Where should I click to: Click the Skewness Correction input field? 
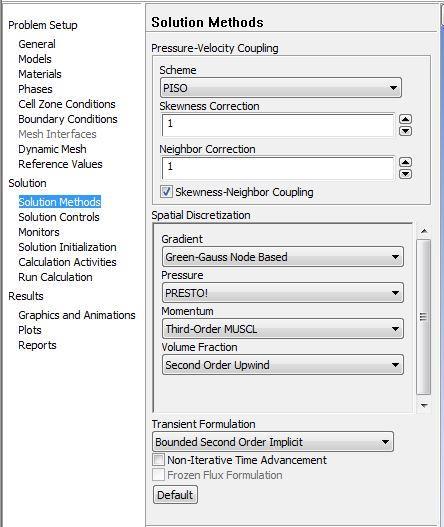278,125
